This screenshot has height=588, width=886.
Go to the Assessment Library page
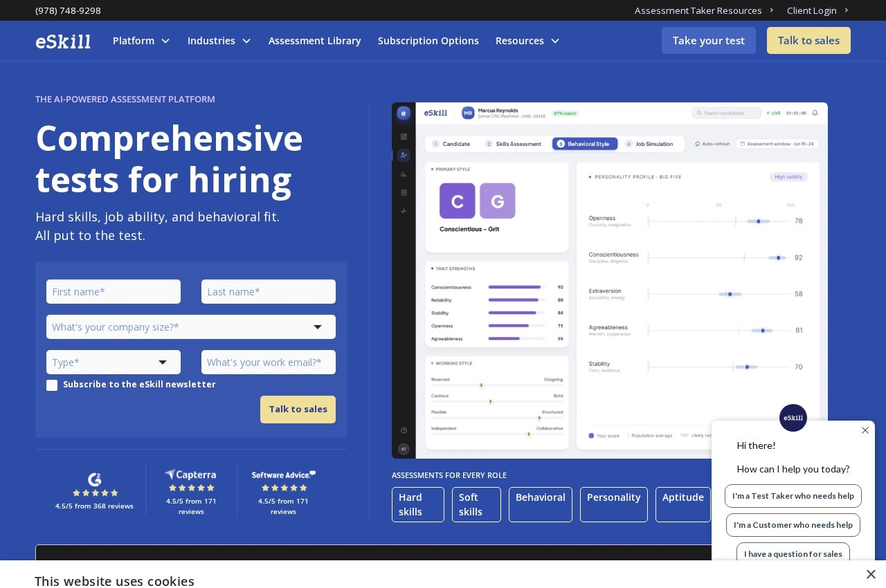(315, 41)
